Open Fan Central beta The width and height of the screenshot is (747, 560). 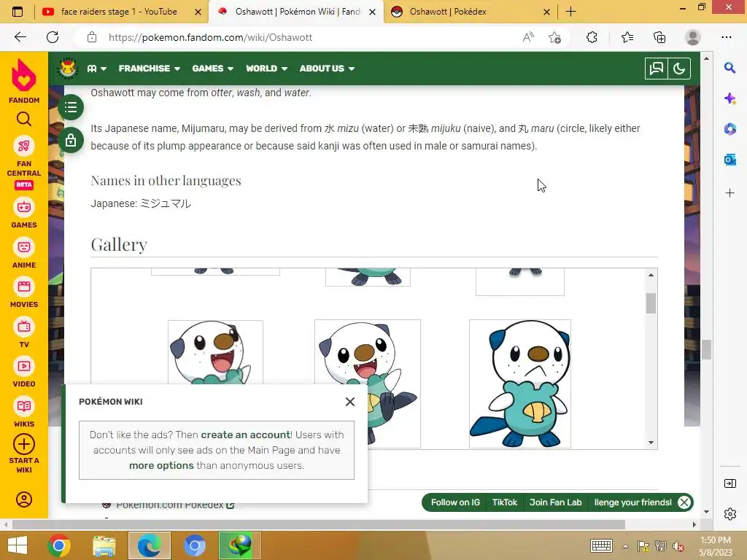point(24,163)
